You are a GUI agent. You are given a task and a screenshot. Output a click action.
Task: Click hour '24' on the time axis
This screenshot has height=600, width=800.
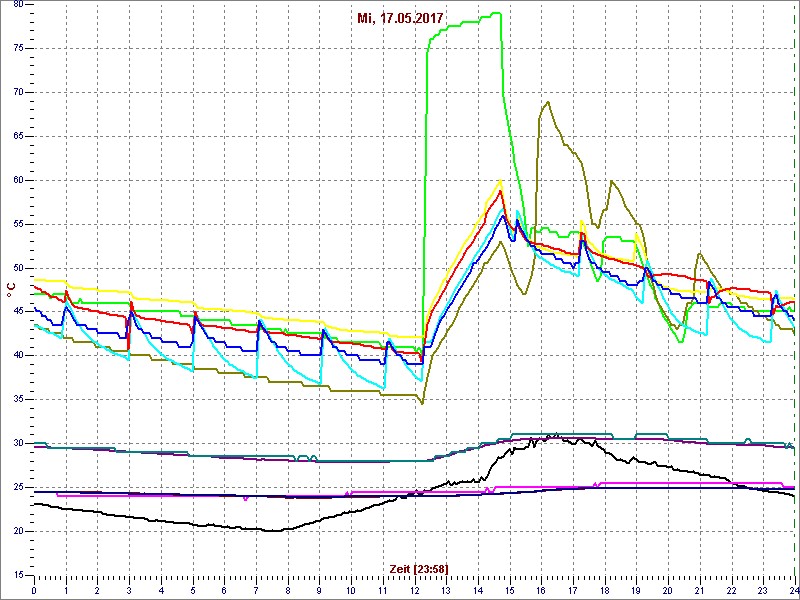pyautogui.click(x=794, y=590)
